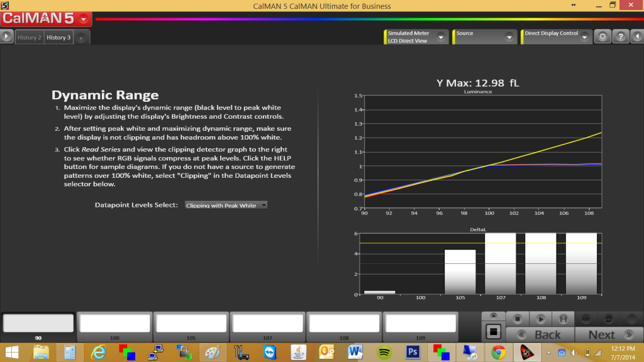Click the battery status icon

coord(587,353)
